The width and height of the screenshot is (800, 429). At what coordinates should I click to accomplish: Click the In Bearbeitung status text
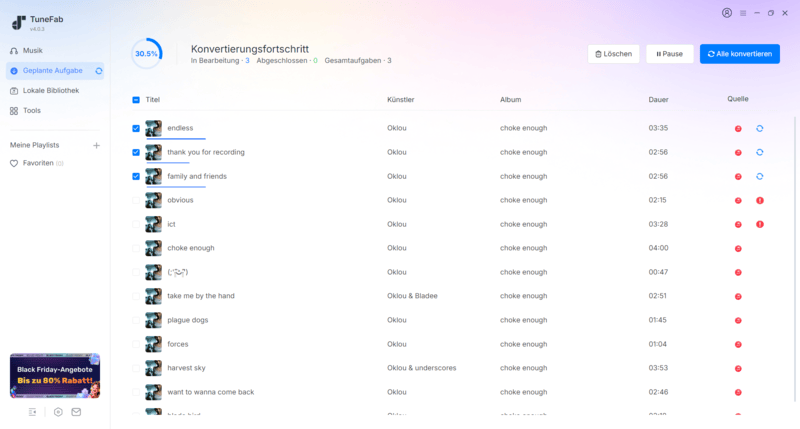[x=220, y=61]
